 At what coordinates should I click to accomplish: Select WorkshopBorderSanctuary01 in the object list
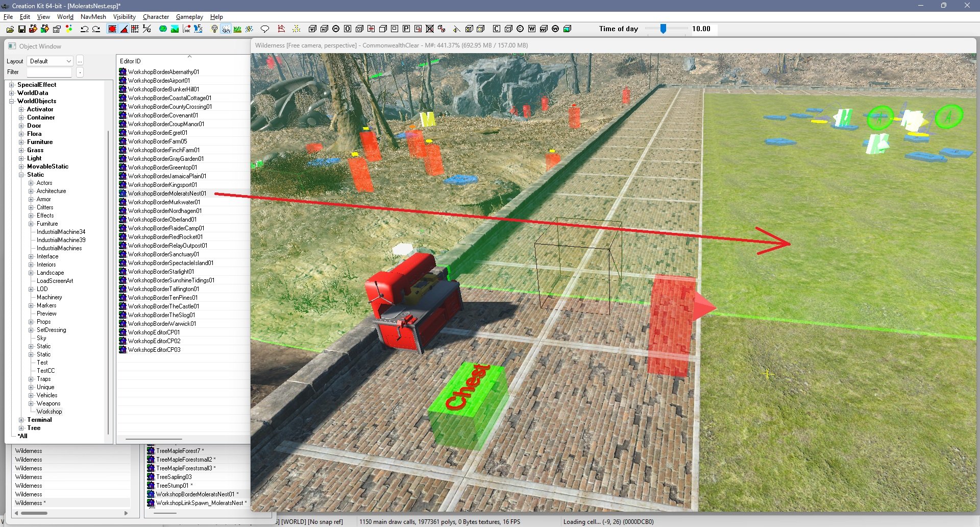(x=163, y=254)
